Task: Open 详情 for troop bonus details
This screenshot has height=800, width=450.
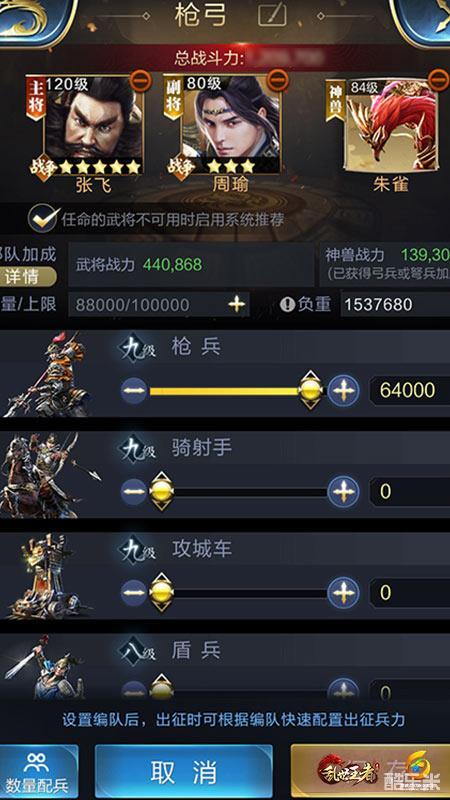Action: [x=27, y=276]
